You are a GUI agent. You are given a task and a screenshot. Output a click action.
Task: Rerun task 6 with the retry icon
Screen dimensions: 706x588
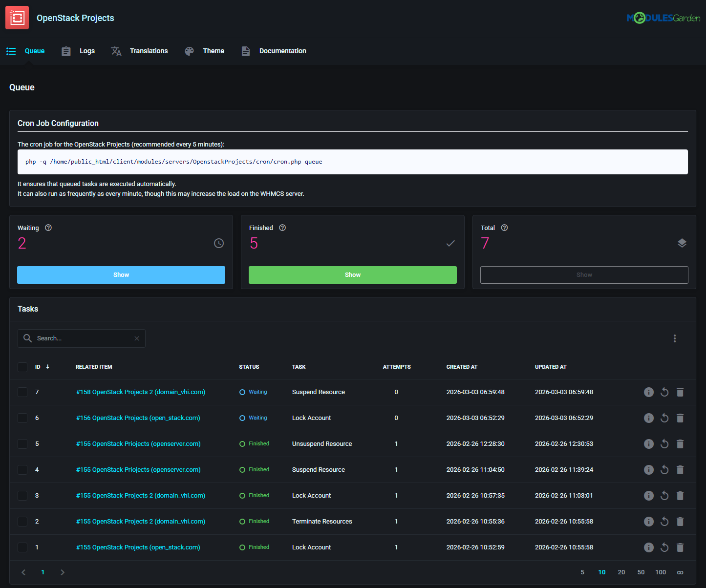pyautogui.click(x=664, y=418)
